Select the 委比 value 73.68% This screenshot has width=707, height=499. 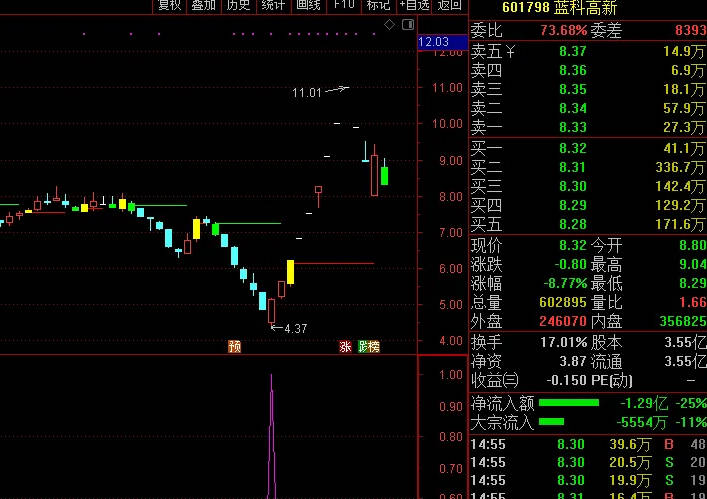[x=564, y=30]
